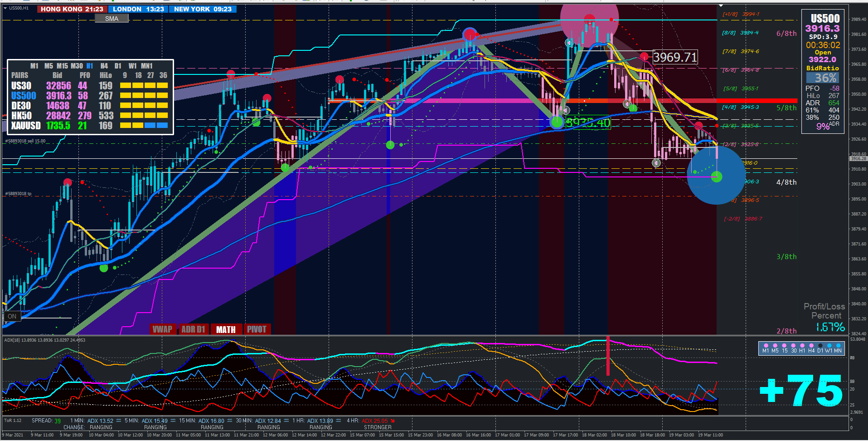This screenshot has height=441, width=868.
Task: Select the #58893018 tp order line label
Action: coord(19,194)
